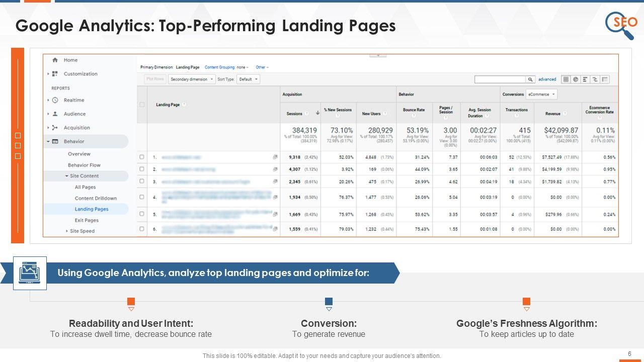Image resolution: width=644 pixels, height=362 pixels.
Task: Click the orange marker above Readability heading
Action: [x=131, y=302]
